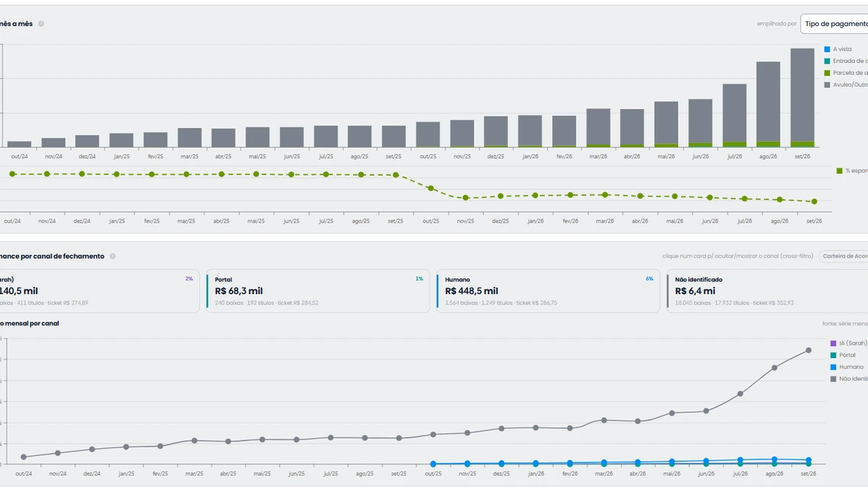
Task: Click the 'Humano' legend entry in the line chart
Action: (851, 367)
